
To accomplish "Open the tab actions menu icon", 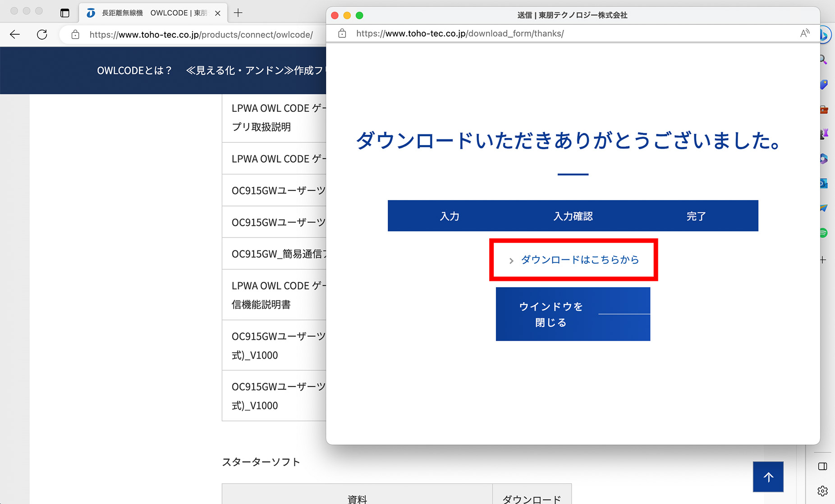I will [65, 13].
